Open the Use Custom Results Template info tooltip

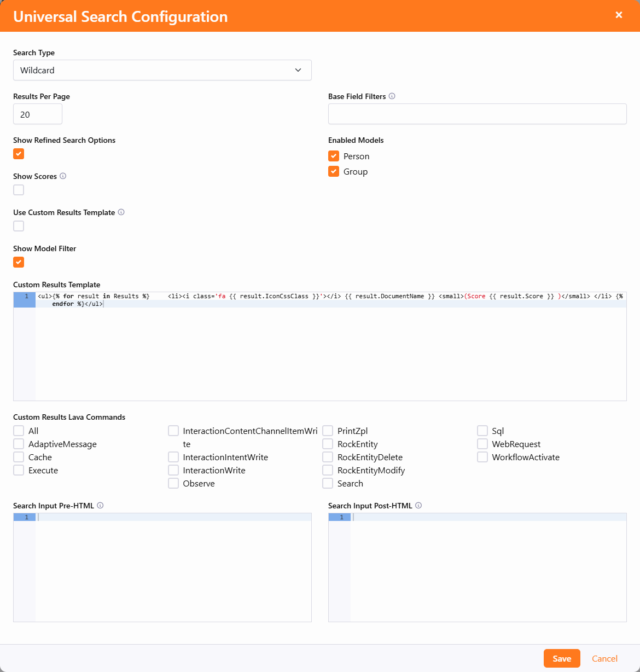pyautogui.click(x=121, y=212)
